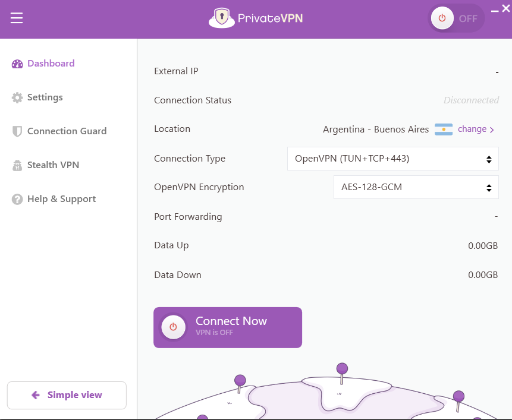Open the Connection Type dropdown
The width and height of the screenshot is (512, 420).
point(393,159)
